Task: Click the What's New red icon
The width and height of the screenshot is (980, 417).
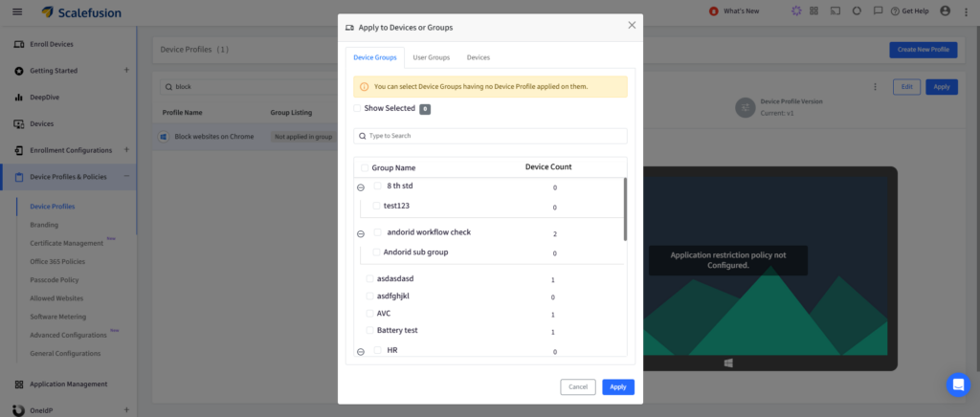Action: (x=714, y=11)
